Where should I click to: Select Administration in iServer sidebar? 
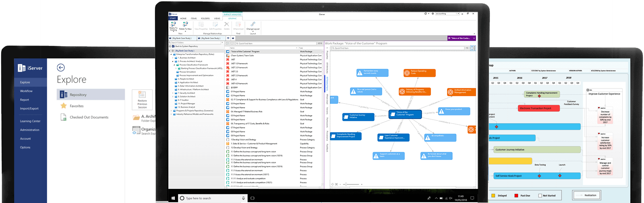click(31, 130)
